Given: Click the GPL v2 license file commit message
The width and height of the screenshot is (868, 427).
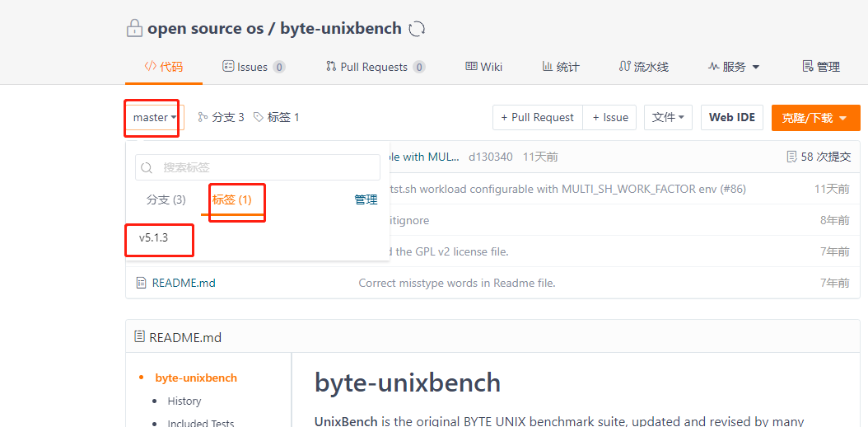Looking at the screenshot, I should 450,251.
